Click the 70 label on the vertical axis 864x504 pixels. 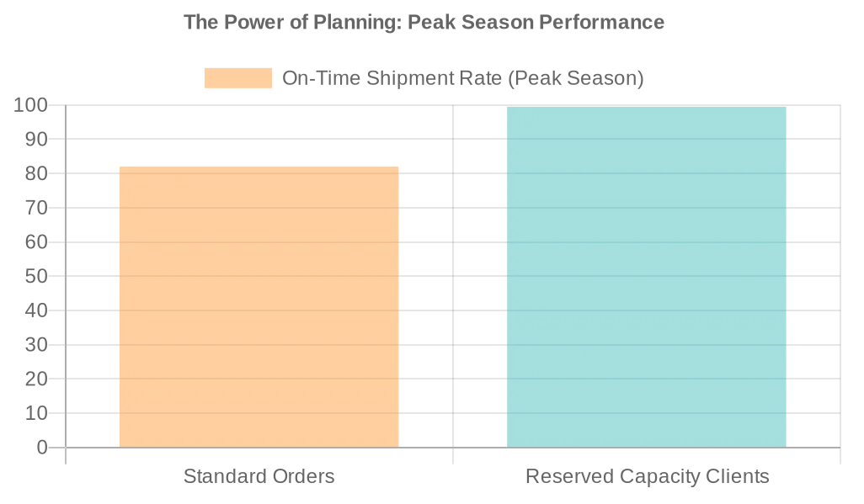coord(35,208)
